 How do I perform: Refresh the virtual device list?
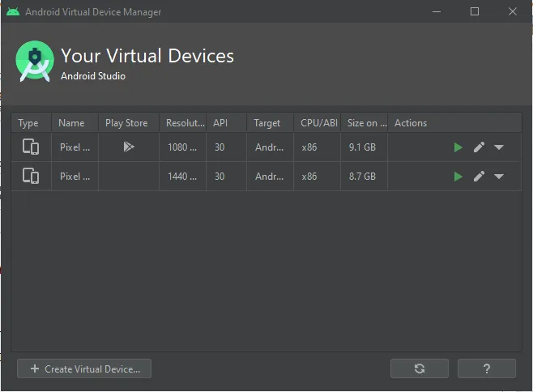[x=419, y=369]
